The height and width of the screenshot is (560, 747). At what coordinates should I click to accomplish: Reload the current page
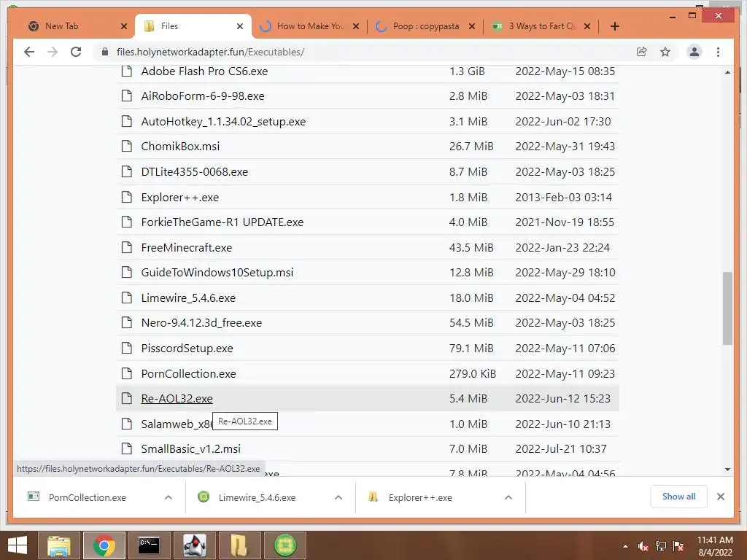[x=76, y=52]
